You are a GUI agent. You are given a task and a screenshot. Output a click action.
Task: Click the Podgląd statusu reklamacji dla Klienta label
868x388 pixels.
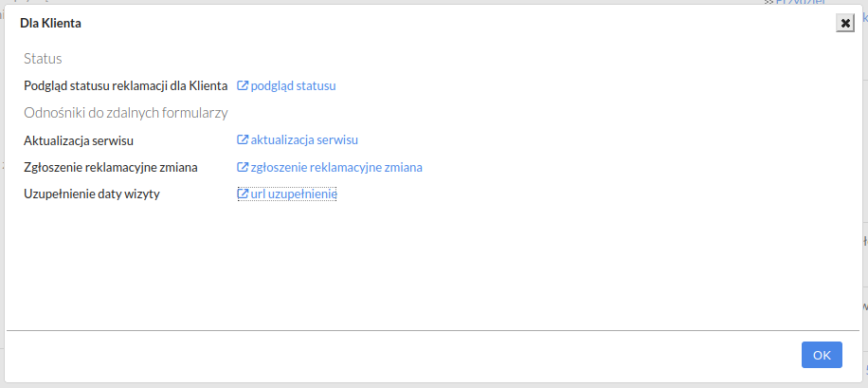126,86
